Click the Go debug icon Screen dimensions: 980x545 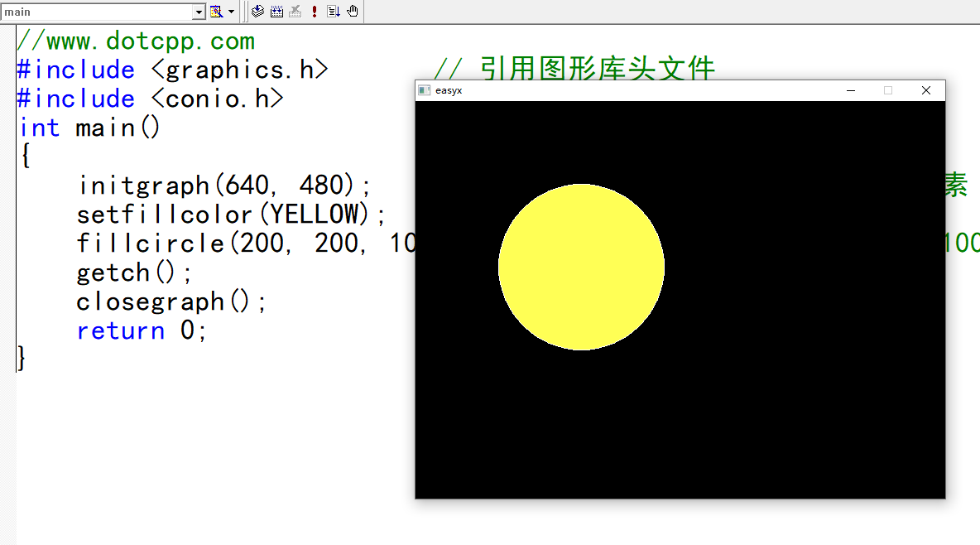point(333,11)
